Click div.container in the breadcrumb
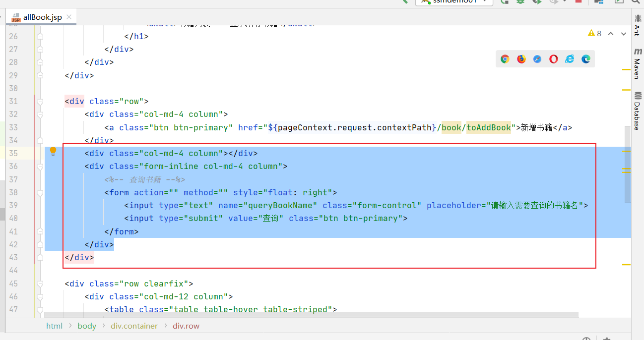This screenshot has width=644, height=340. [134, 326]
